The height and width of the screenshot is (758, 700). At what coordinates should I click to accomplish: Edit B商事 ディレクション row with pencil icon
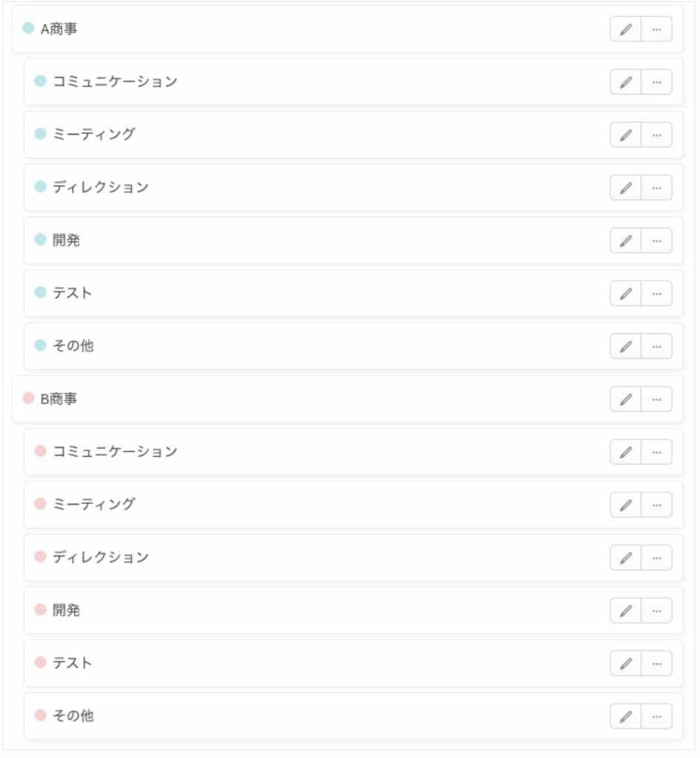pyautogui.click(x=626, y=557)
